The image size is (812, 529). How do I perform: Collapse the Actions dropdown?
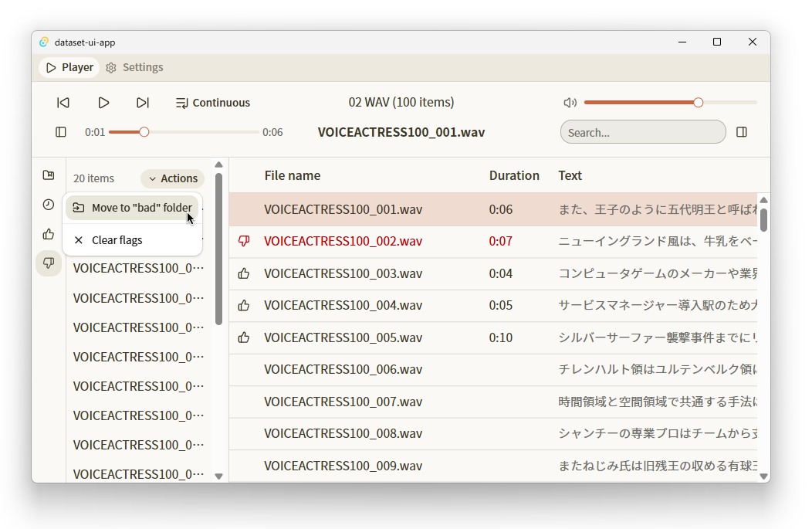pos(172,178)
